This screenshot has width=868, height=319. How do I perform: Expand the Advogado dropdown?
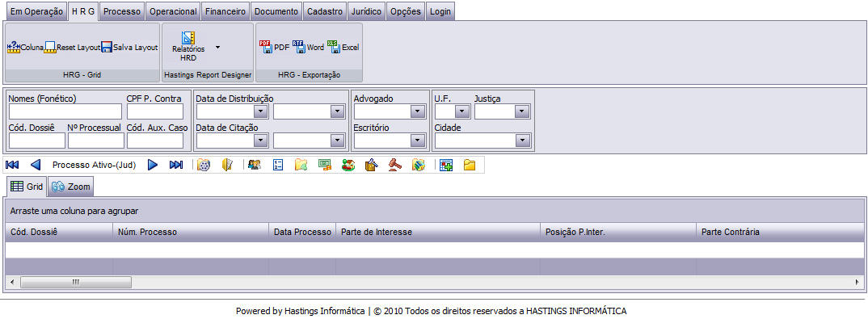417,111
